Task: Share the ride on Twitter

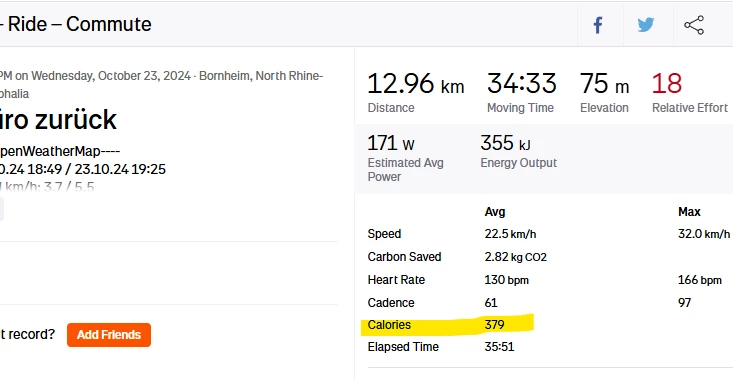Action: (646, 25)
